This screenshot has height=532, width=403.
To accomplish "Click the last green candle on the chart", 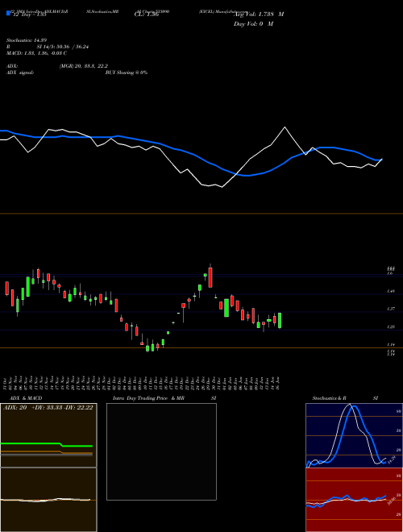I will click(280, 321).
